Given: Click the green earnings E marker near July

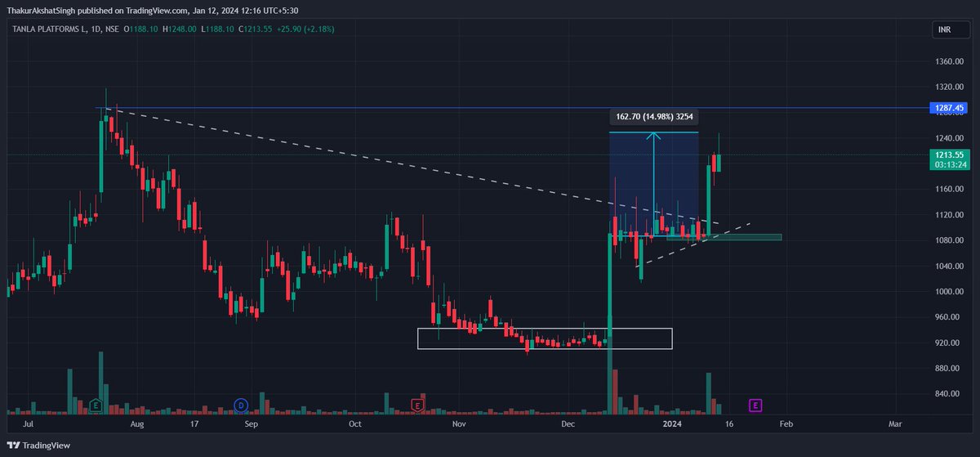Looking at the screenshot, I should 96,405.
